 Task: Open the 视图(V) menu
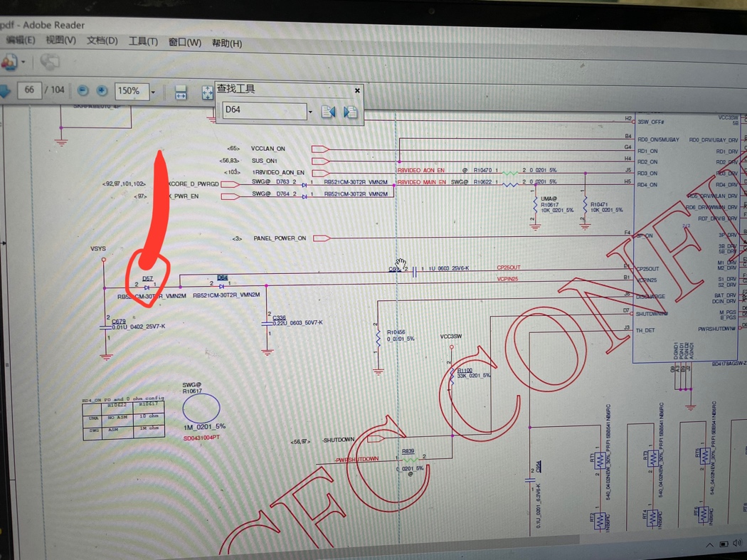(60, 41)
